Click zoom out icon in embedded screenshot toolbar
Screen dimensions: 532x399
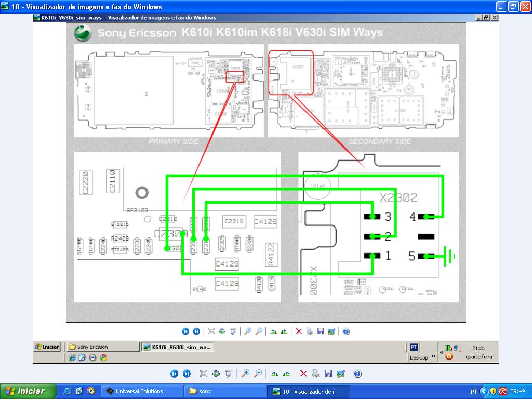(259, 331)
